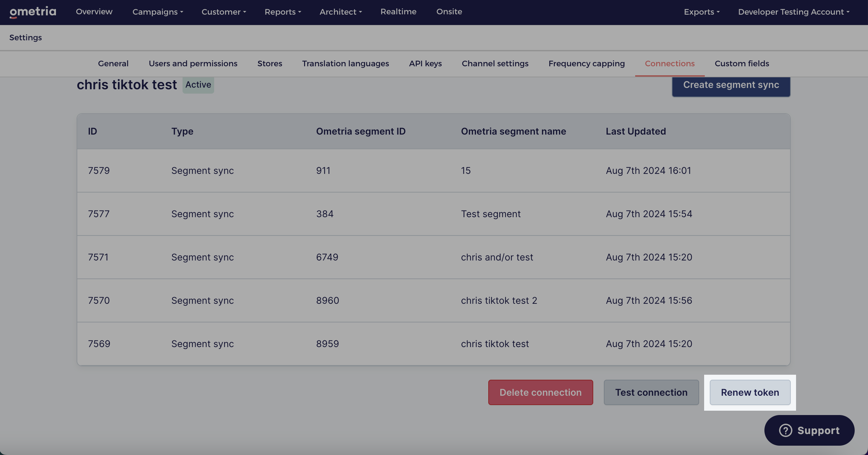Switch to Users and permissions tab
Image resolution: width=868 pixels, height=455 pixels.
pyautogui.click(x=193, y=63)
